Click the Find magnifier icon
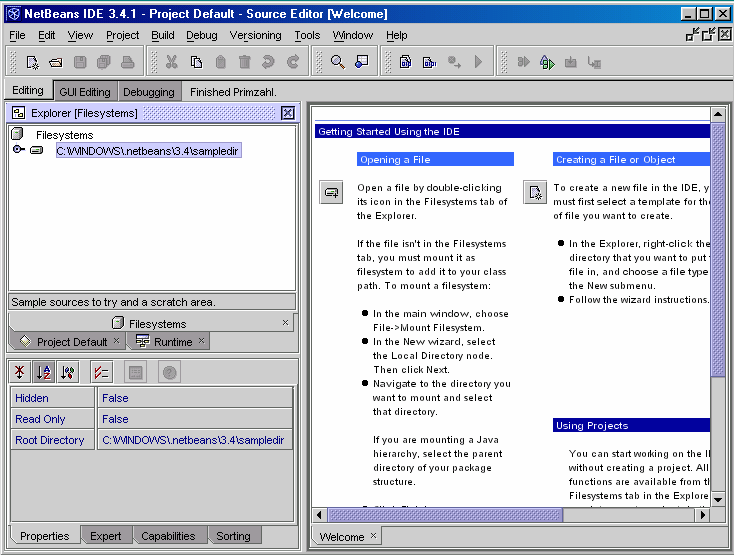This screenshot has width=734, height=555. 338,62
